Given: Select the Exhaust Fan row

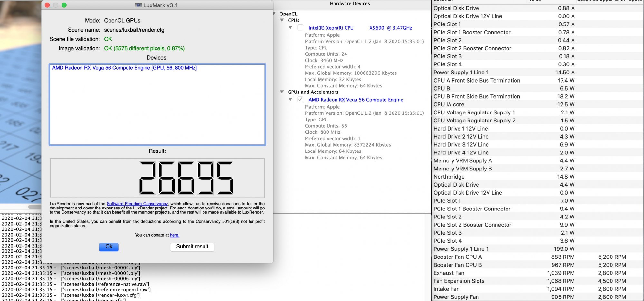Looking at the screenshot, I should click(x=537, y=273).
